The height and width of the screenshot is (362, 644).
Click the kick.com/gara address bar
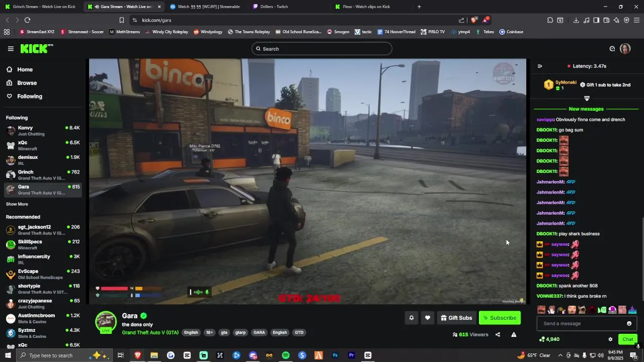[x=292, y=20]
